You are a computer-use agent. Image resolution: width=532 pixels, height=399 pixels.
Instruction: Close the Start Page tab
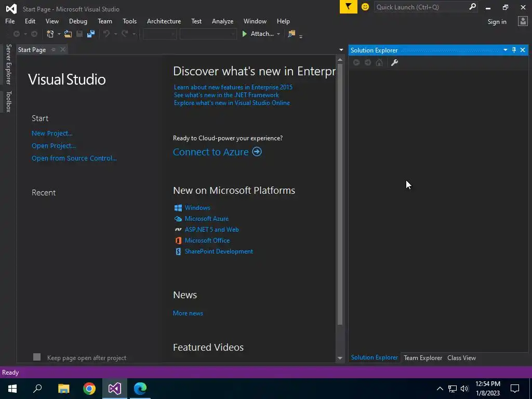click(63, 49)
